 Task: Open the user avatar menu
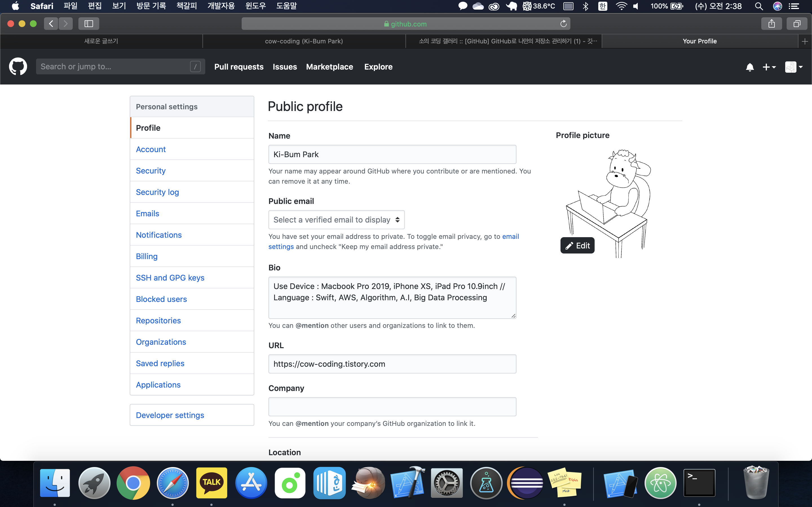point(794,67)
